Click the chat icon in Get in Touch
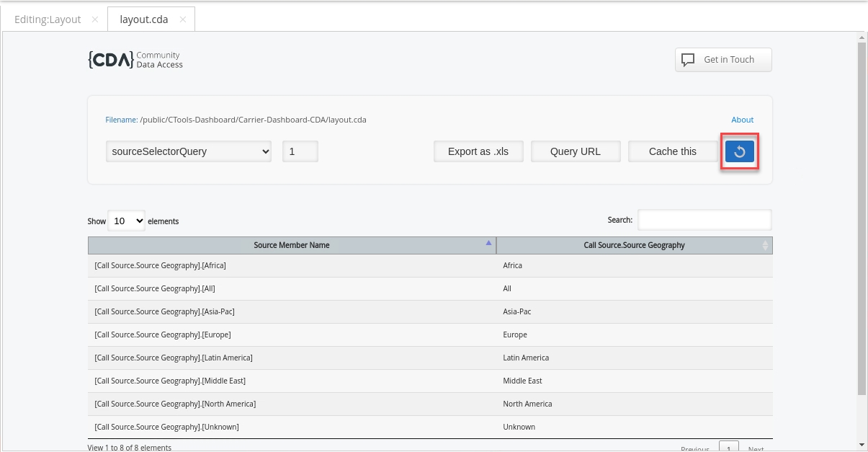This screenshot has width=868, height=452. (688, 60)
